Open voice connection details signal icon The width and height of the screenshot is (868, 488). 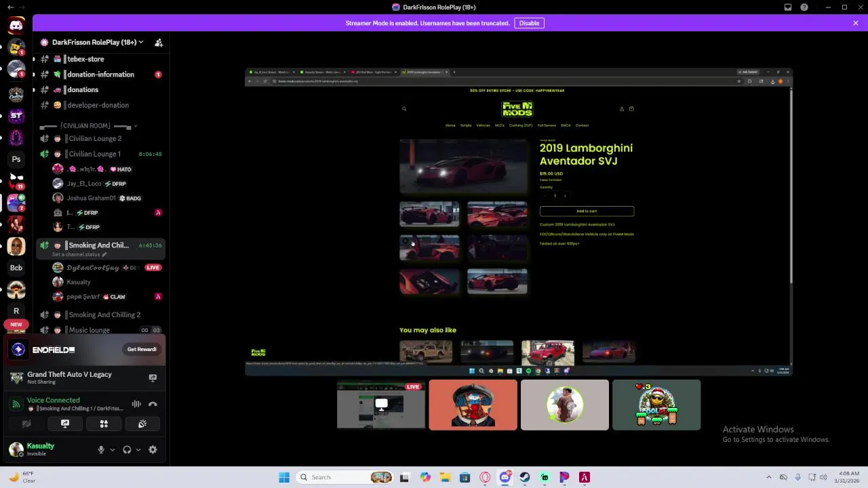click(16, 404)
